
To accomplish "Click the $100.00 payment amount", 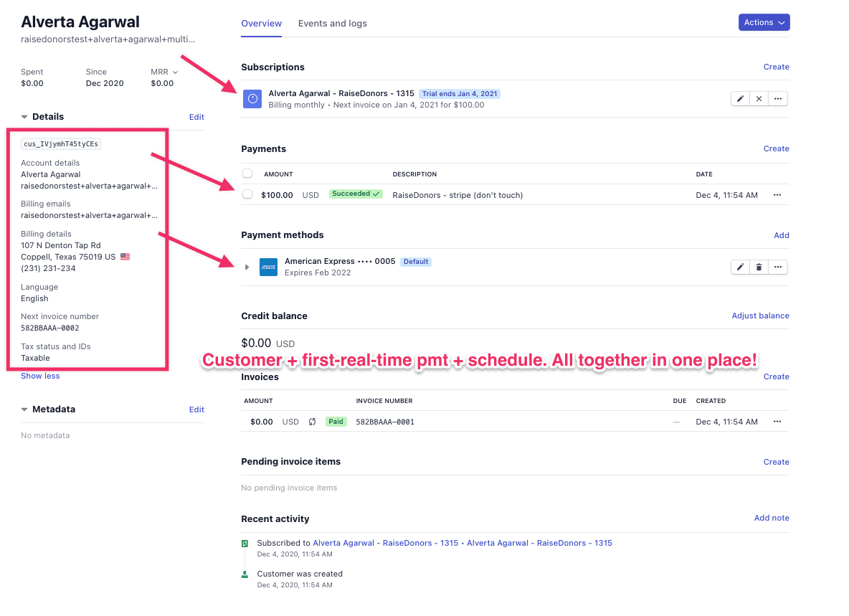I will [x=277, y=195].
